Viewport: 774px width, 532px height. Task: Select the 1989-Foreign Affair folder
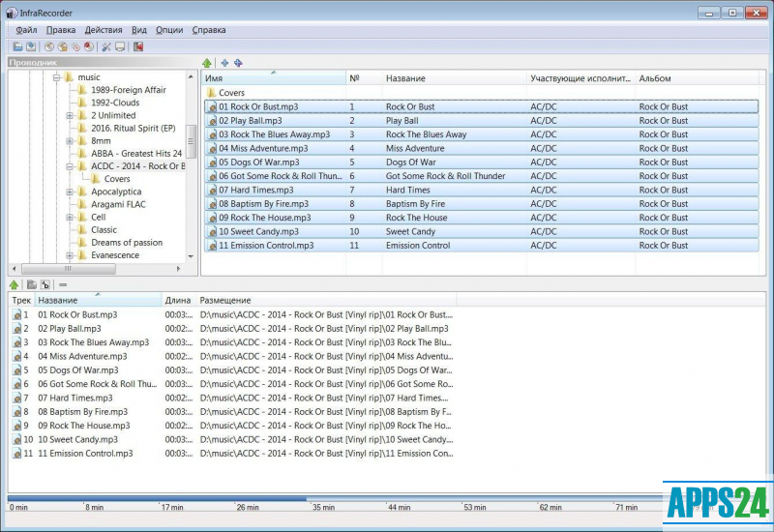pos(129,90)
